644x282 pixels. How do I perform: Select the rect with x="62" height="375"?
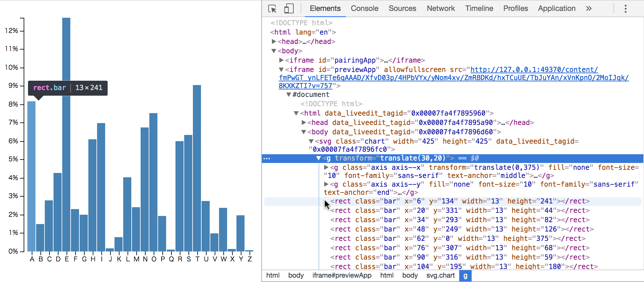click(x=458, y=239)
